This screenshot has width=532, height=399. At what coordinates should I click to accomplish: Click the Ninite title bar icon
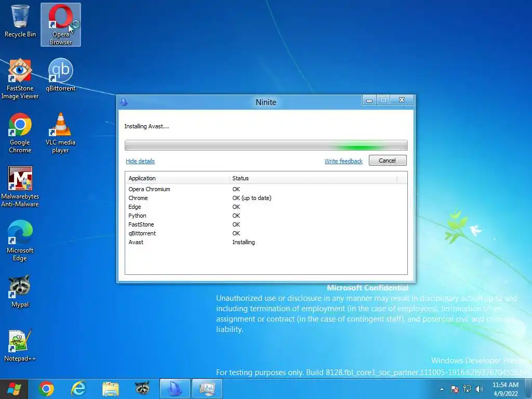click(x=124, y=102)
